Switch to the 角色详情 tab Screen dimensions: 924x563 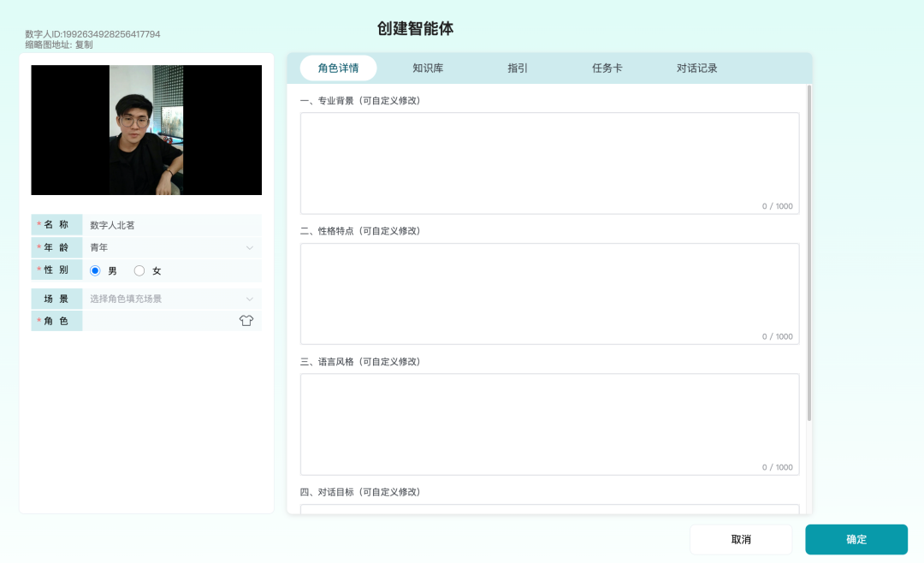[338, 68]
